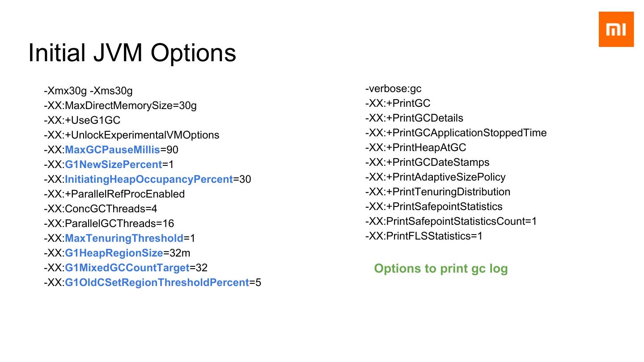Click the Initial JVM Options title
This screenshot has width=644, height=362.
132,53
